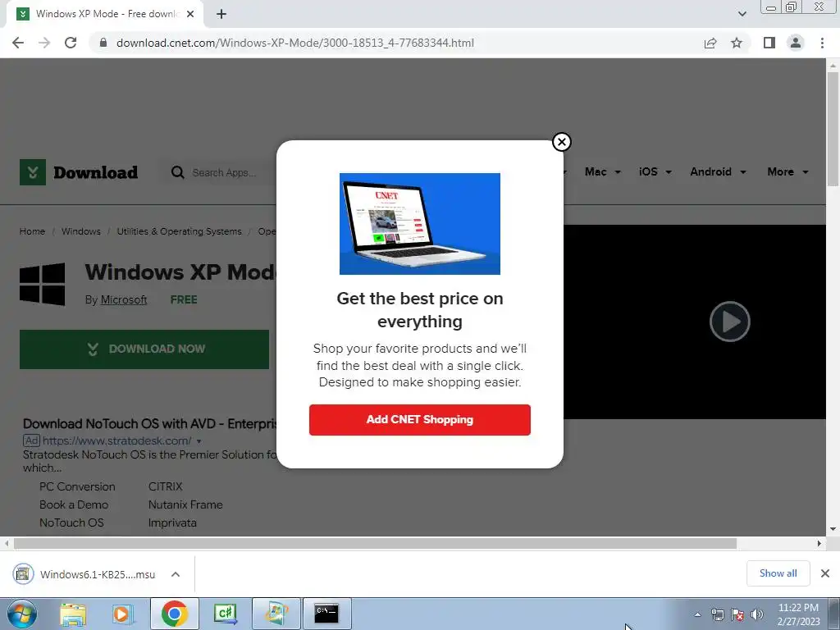Click the search magnifier icon
840x630 pixels.
tap(177, 172)
